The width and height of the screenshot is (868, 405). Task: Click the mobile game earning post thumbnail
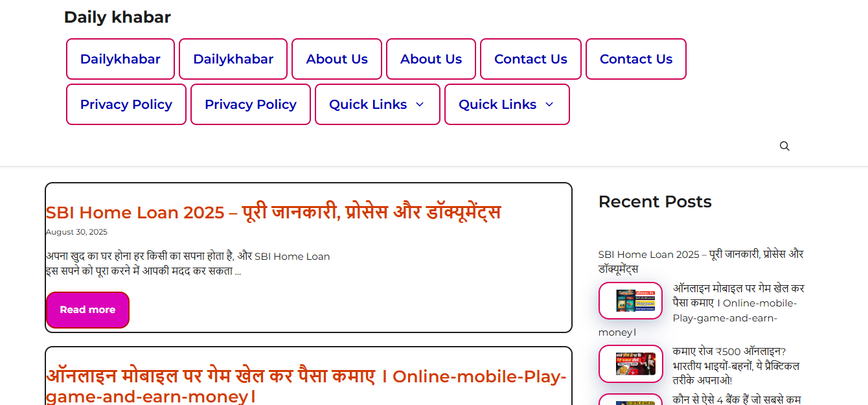[631, 301]
